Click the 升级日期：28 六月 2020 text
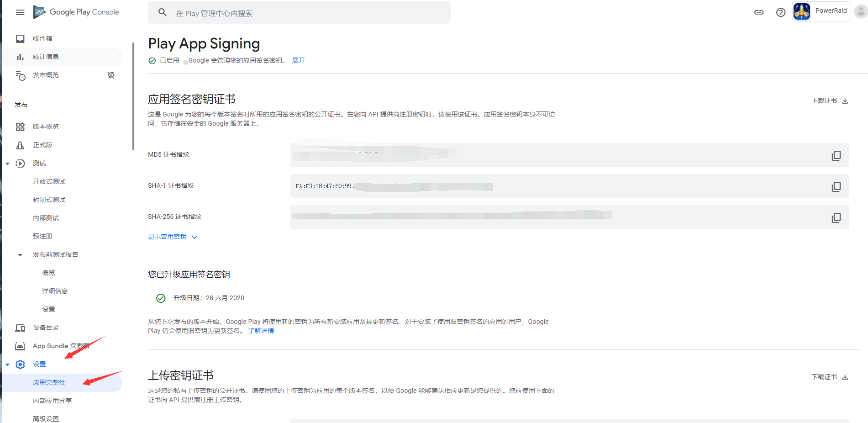 click(x=209, y=298)
